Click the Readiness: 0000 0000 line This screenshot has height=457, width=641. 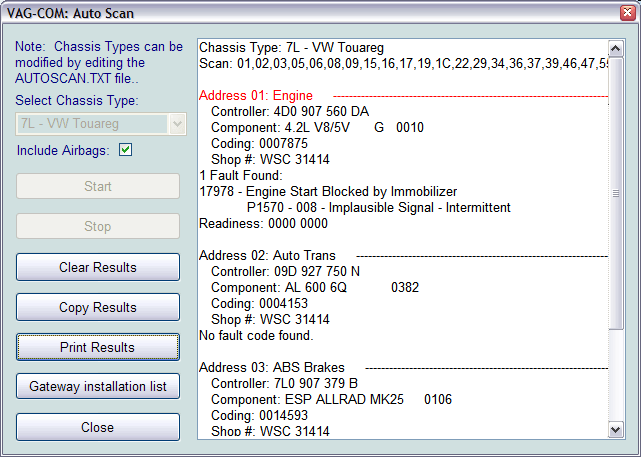(263, 224)
